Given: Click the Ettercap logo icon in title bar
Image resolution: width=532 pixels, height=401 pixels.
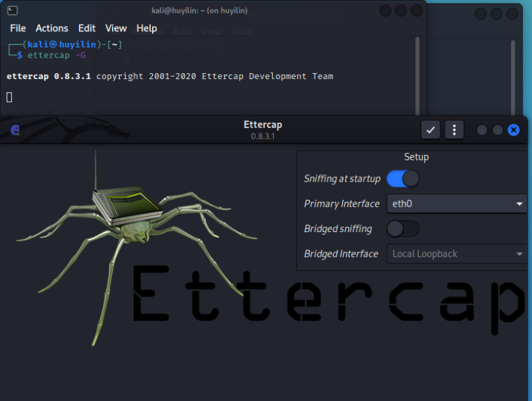Looking at the screenshot, I should pos(15,129).
